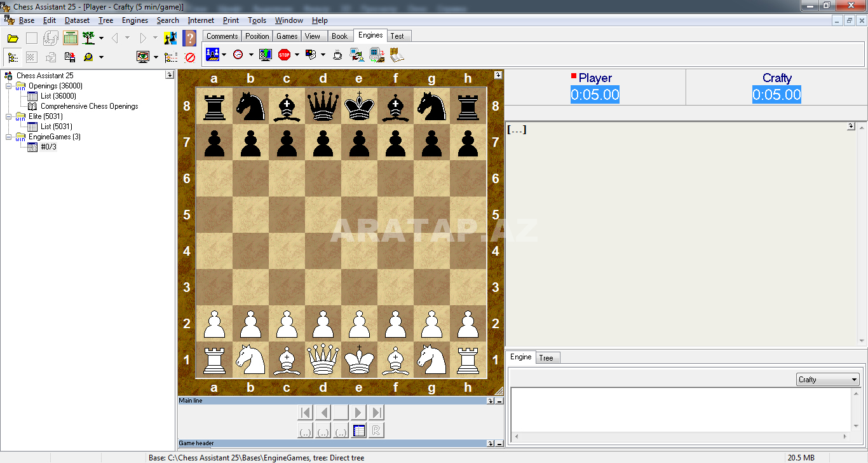
Task: Open the Engines menu
Action: coord(135,20)
